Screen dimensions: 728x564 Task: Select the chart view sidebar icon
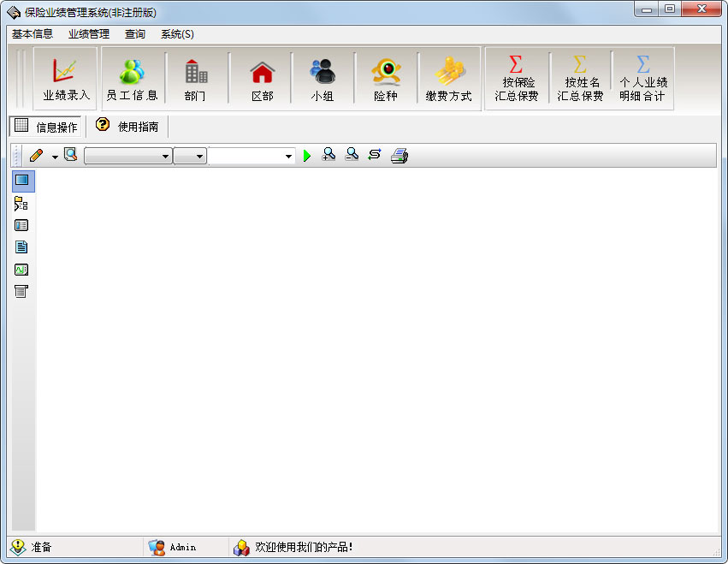point(21,270)
